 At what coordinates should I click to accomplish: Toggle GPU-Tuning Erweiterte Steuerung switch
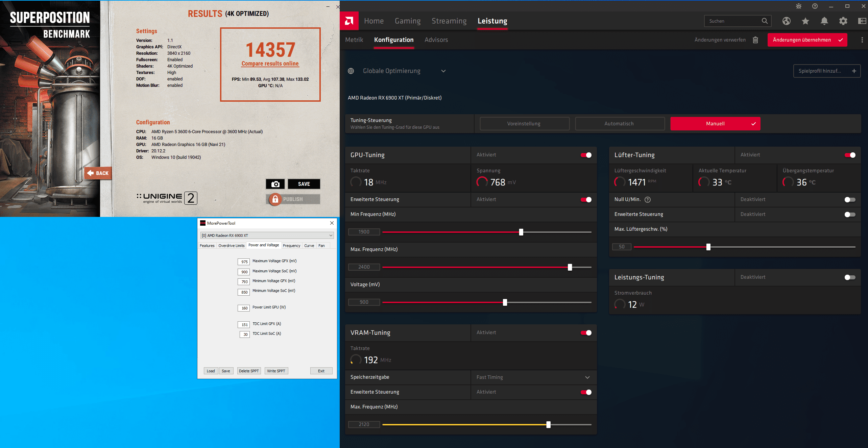(x=586, y=200)
